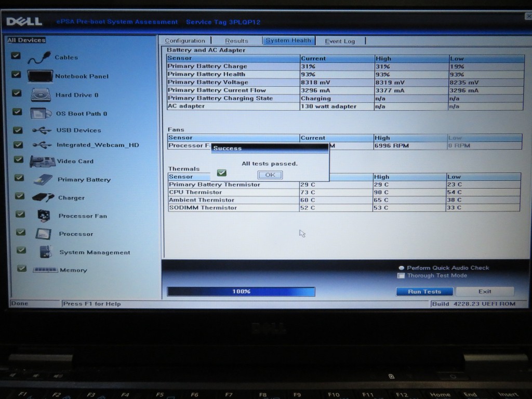
Task: Click the AC adapter sensor row
Action: click(x=345, y=106)
